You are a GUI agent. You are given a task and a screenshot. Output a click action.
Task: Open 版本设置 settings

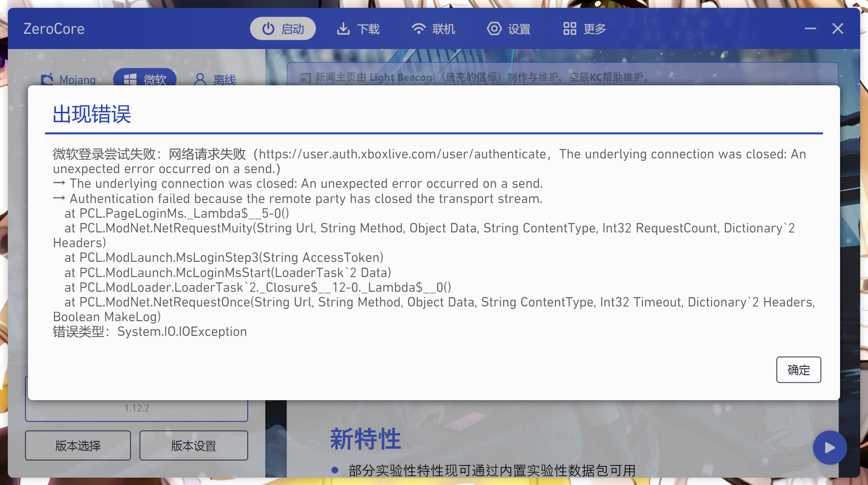pyautogui.click(x=193, y=445)
